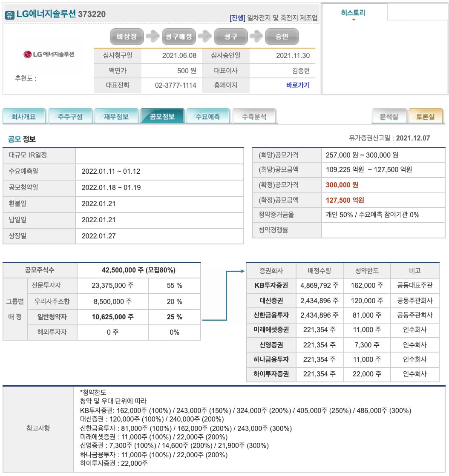Viewport: 449px width, 476px height.
Task: Click the 비상장 status stage badge
Action: coord(127,37)
